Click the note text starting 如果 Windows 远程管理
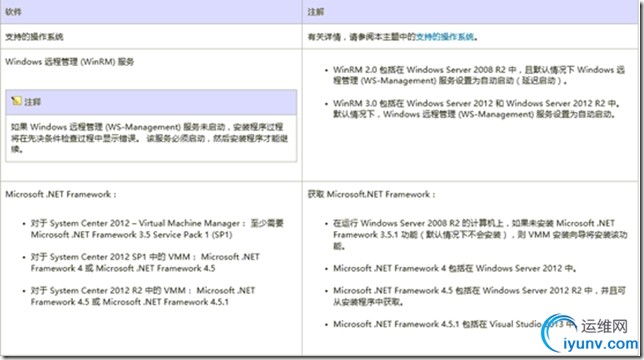This screenshot has height=360, width=644. [x=150, y=138]
